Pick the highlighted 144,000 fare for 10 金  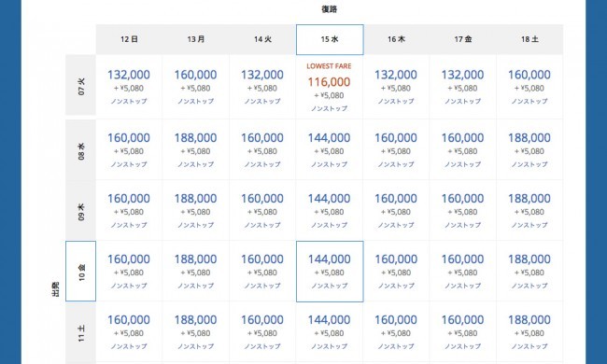[x=330, y=272]
